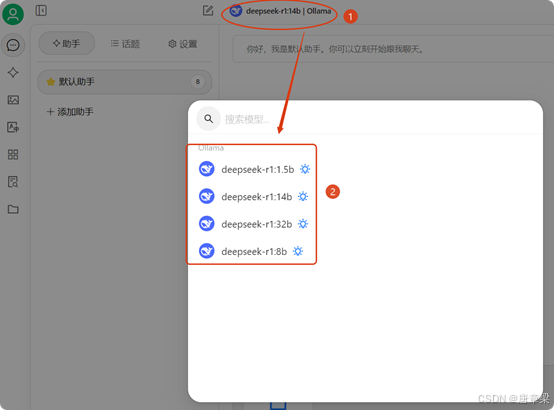The width and height of the screenshot is (554, 410).
Task: Click reasoning icon beside deepseek-r1:32b
Action: (x=303, y=224)
